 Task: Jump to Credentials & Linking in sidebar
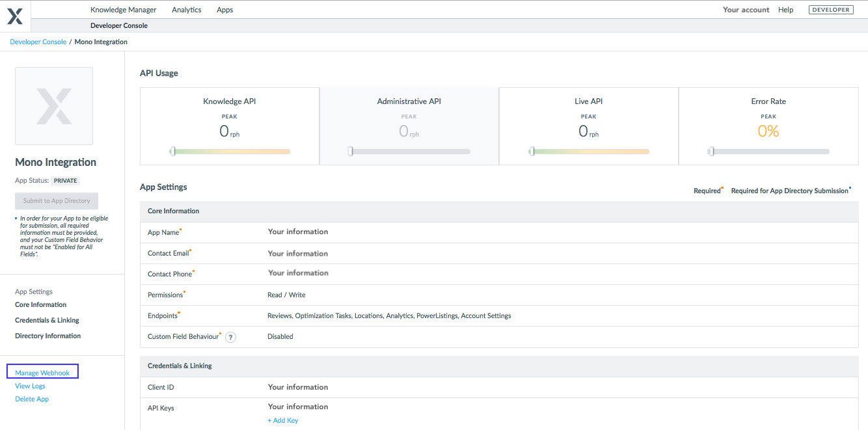(x=47, y=320)
